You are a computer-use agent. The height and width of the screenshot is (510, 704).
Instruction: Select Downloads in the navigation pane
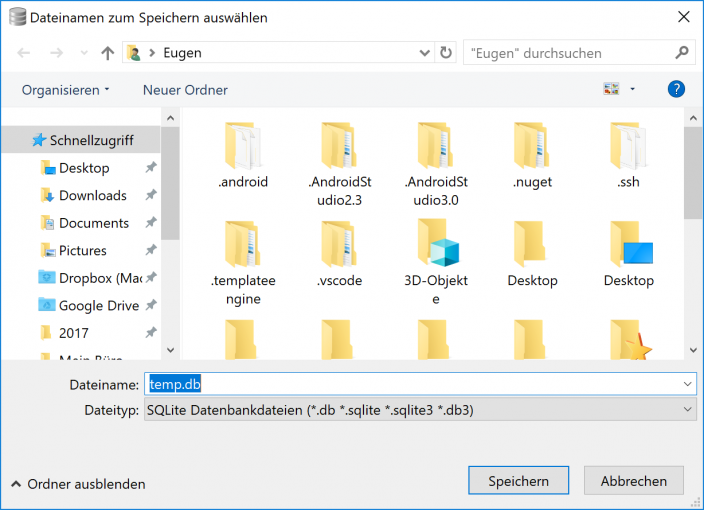click(x=92, y=195)
